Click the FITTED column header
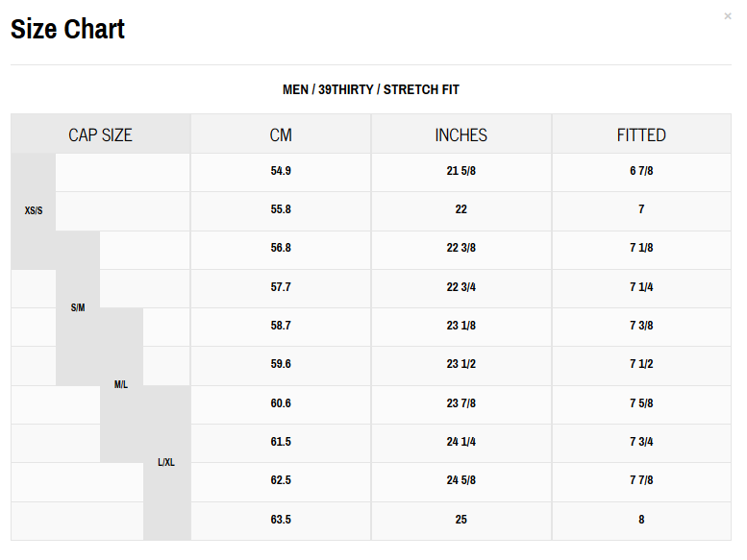Viewport: 747px width, 560px height. coord(641,134)
